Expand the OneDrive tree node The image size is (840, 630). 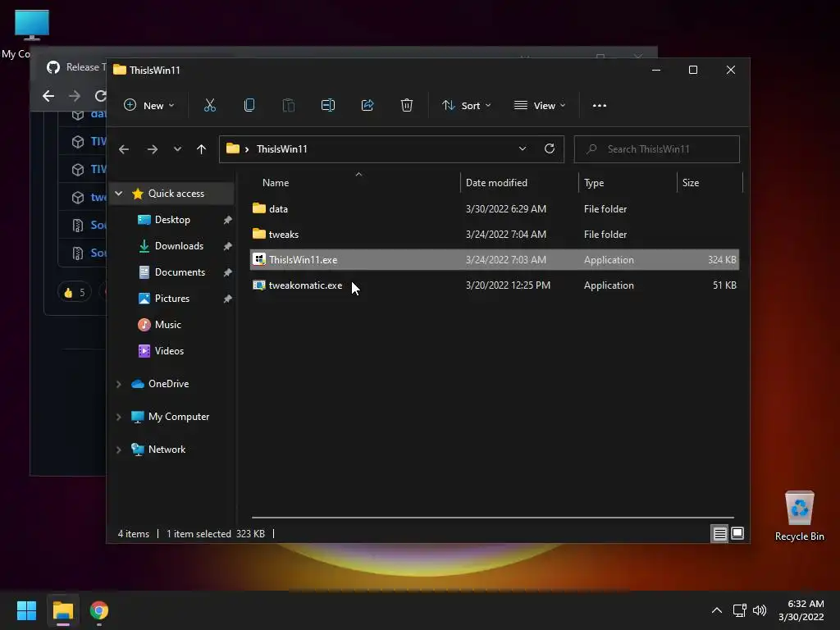pos(119,384)
